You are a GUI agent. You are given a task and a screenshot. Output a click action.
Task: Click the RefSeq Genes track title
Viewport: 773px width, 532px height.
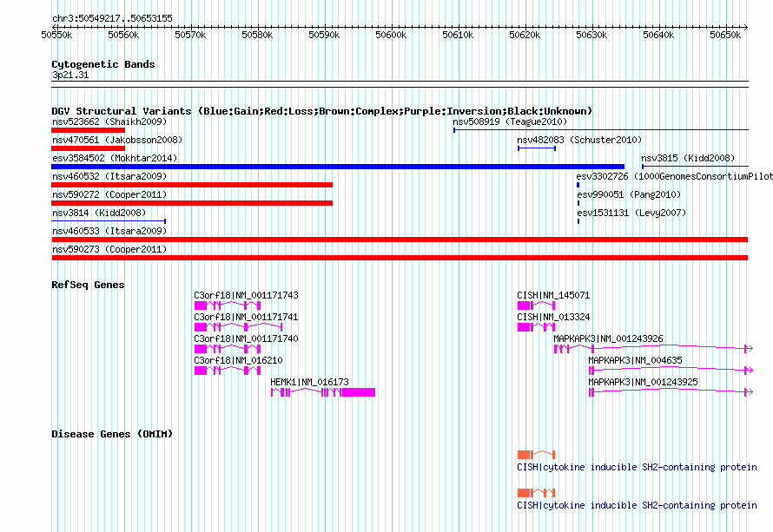click(x=89, y=285)
